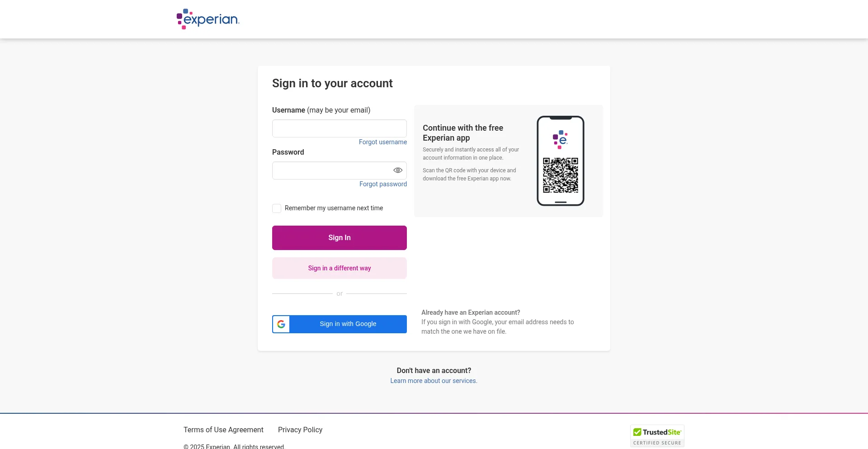The height and width of the screenshot is (449, 868).
Task: Click the Experian logo in header
Action: 208,19
